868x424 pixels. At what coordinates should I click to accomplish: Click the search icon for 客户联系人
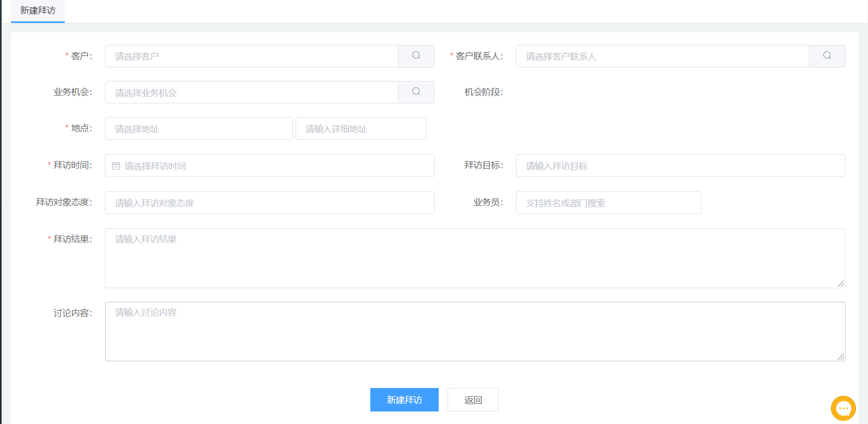pyautogui.click(x=827, y=56)
